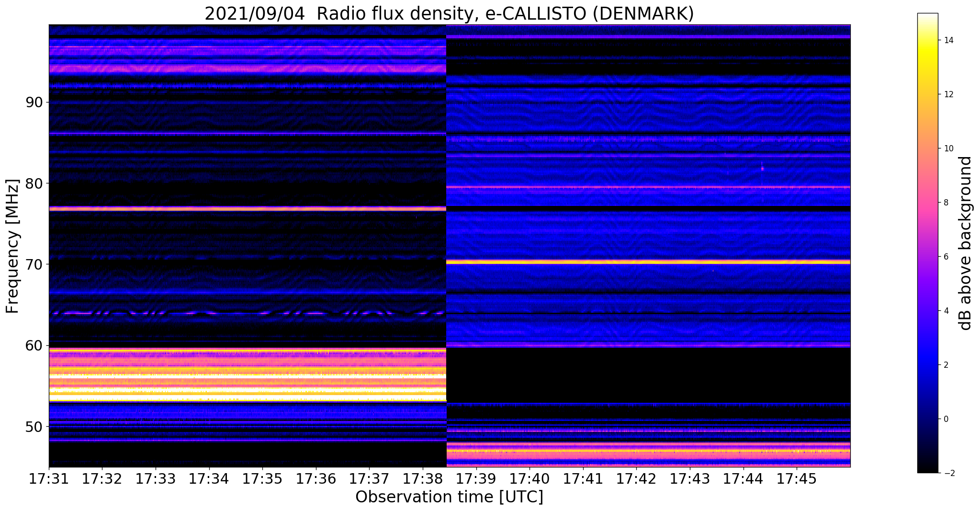Click the 17:43 time tick label

tap(690, 479)
